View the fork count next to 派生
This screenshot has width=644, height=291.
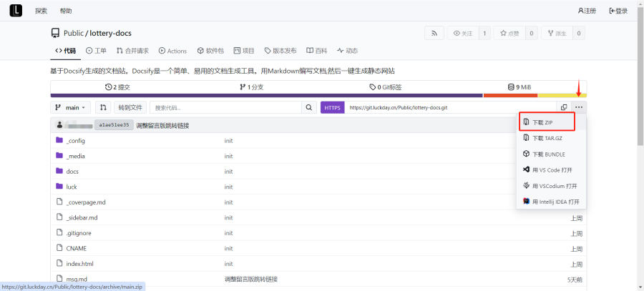pos(579,33)
